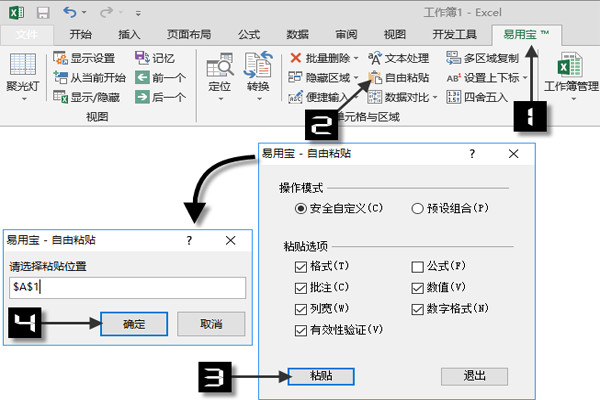Click the 工作簿管理 workbook icon
600x400 pixels.
point(570,65)
